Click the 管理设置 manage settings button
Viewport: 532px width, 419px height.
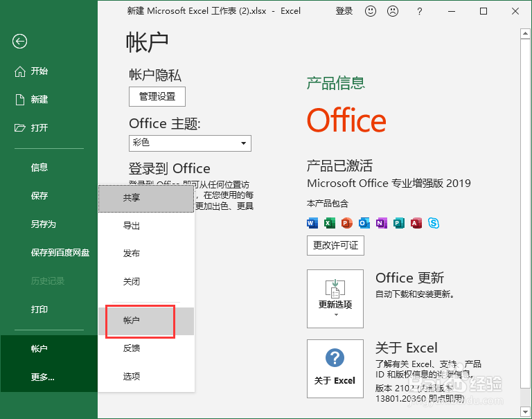[157, 97]
